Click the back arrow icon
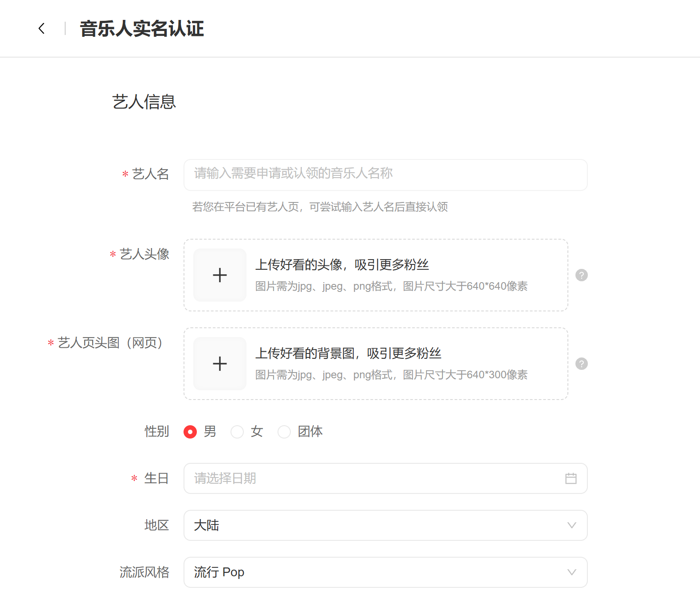 point(42,29)
